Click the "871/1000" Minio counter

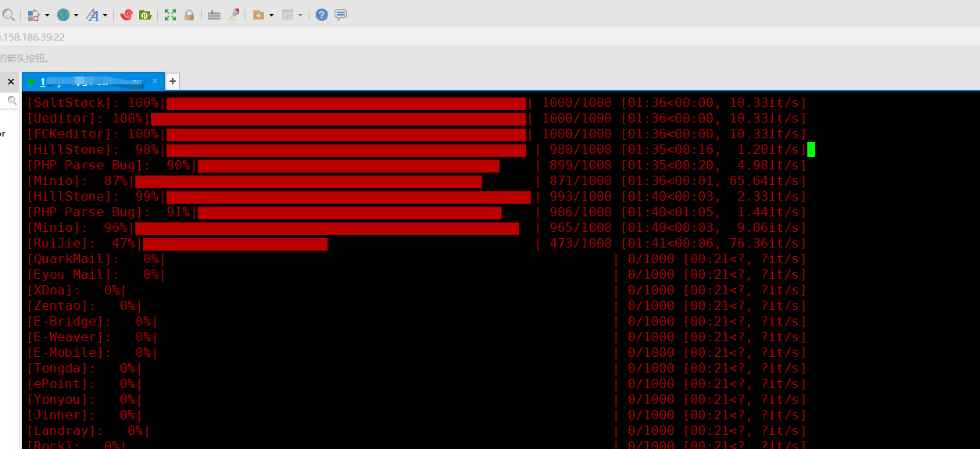point(581,181)
